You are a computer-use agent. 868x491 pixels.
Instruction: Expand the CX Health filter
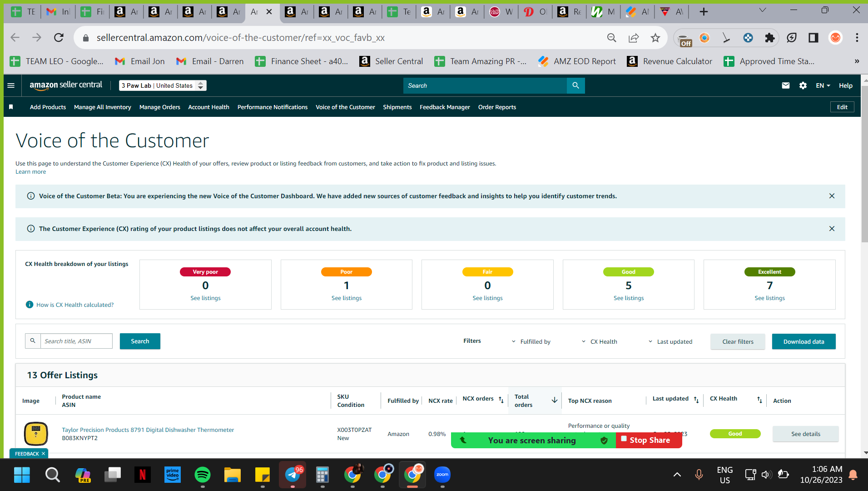pyautogui.click(x=600, y=341)
